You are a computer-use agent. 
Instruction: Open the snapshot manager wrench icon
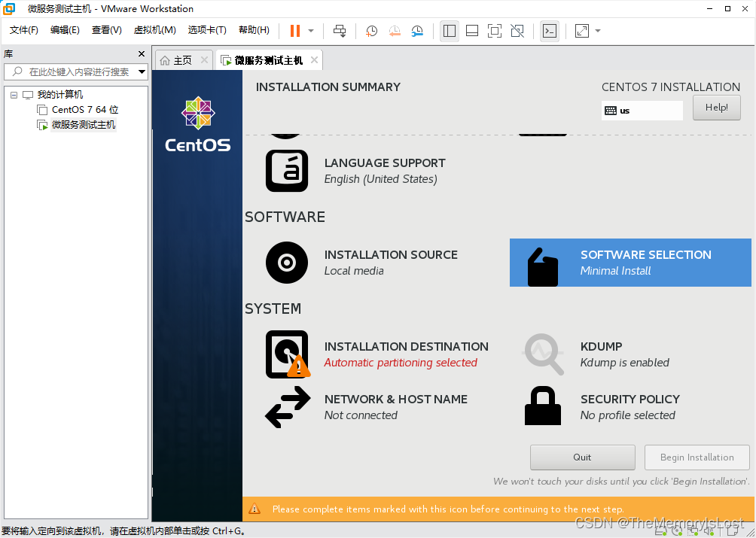[x=417, y=31]
